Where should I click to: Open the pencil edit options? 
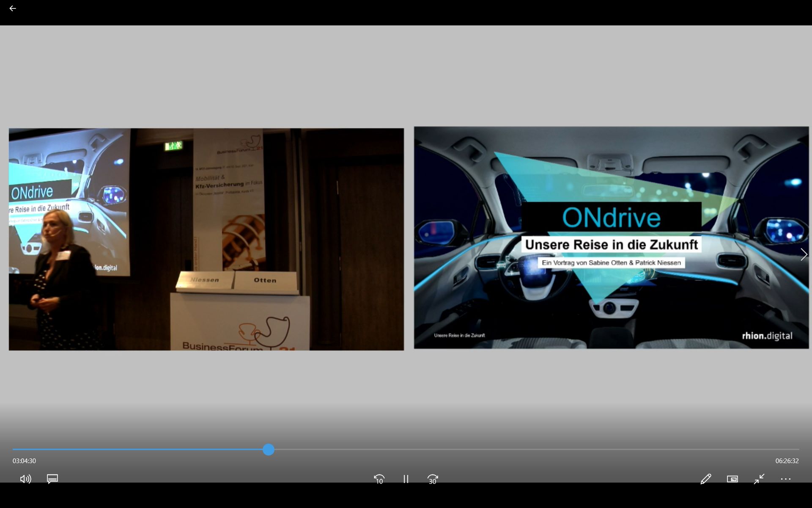click(x=705, y=479)
